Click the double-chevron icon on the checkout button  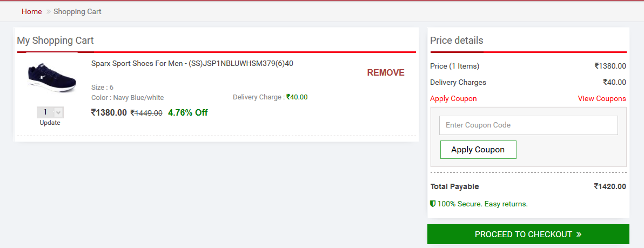[579, 234]
